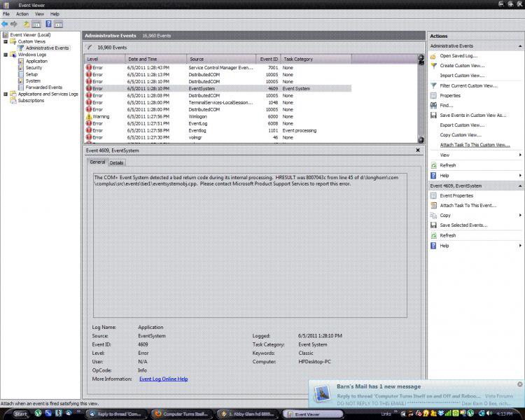525x420 pixels.
Task: Open the Help menu in the menu bar
Action: point(55,14)
